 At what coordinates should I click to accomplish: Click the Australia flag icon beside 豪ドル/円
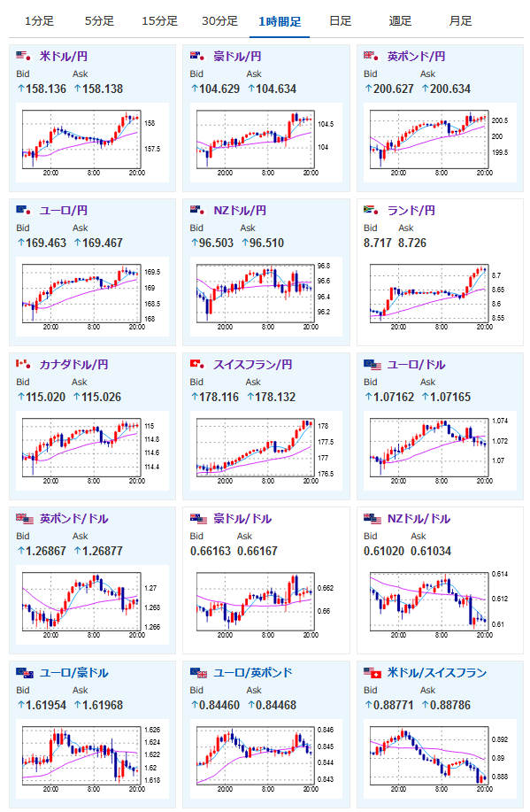coord(197,56)
